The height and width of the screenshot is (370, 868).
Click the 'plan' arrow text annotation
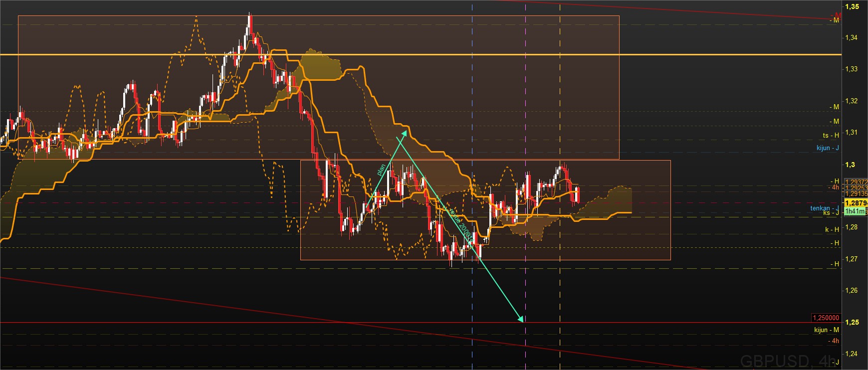pyautogui.click(x=381, y=170)
